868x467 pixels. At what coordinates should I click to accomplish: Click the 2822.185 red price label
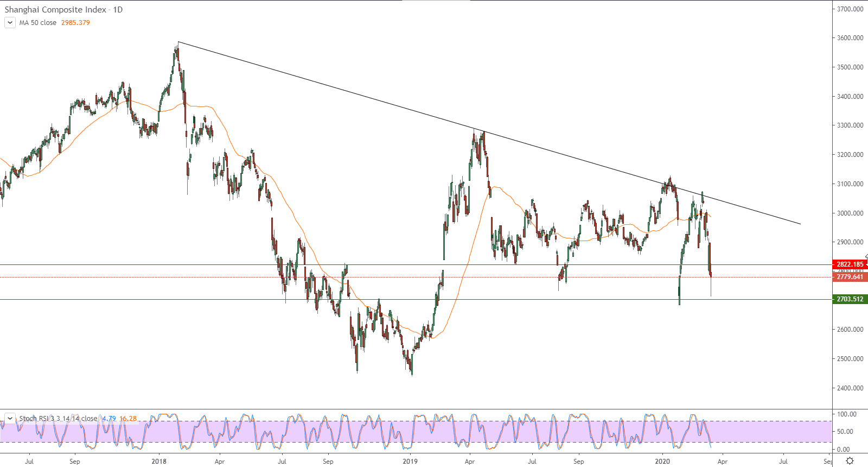tap(850, 264)
